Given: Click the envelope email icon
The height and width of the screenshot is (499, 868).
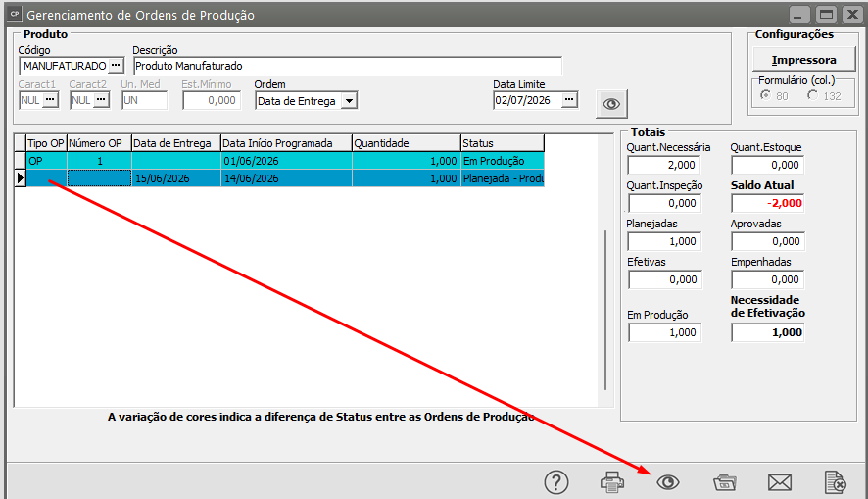Looking at the screenshot, I should pyautogui.click(x=780, y=482).
